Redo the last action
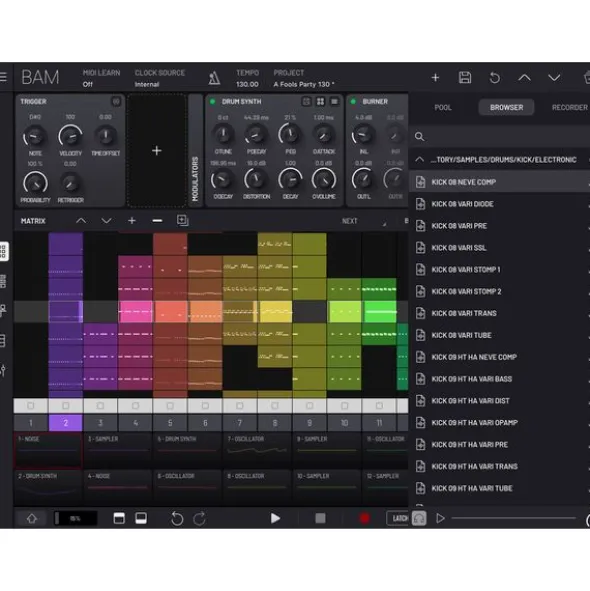The height and width of the screenshot is (591, 590). 199,519
